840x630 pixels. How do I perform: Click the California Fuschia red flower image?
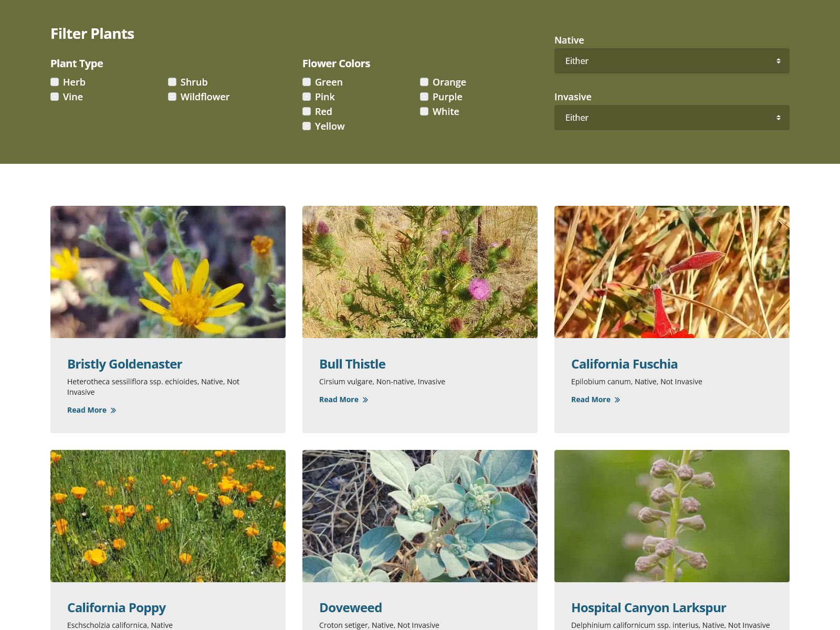point(672,272)
